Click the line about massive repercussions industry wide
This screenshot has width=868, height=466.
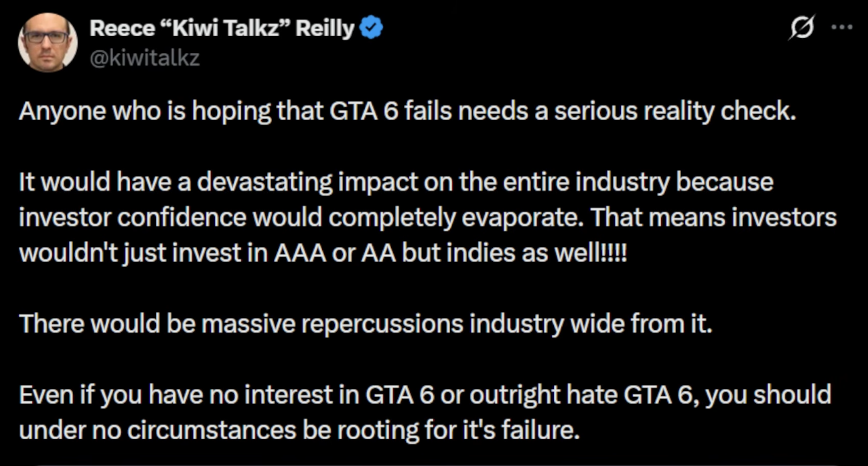click(364, 324)
